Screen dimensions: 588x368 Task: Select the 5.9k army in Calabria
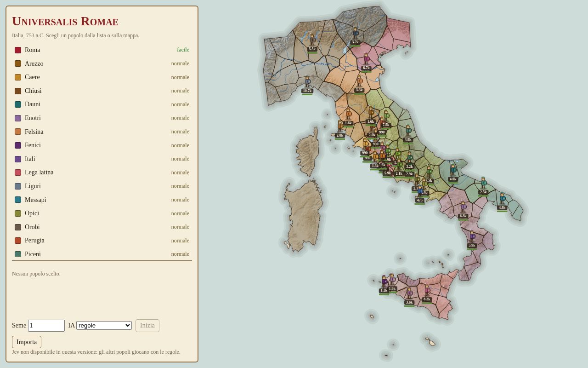point(472,239)
